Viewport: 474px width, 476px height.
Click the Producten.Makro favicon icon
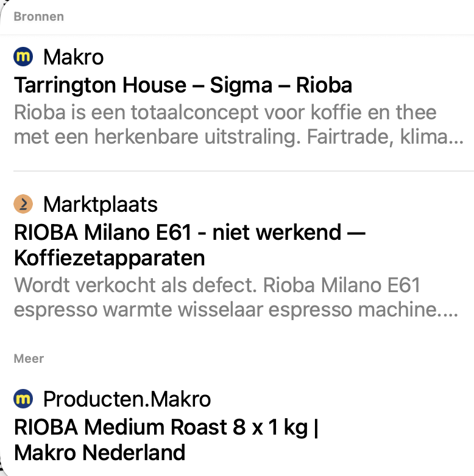23,399
